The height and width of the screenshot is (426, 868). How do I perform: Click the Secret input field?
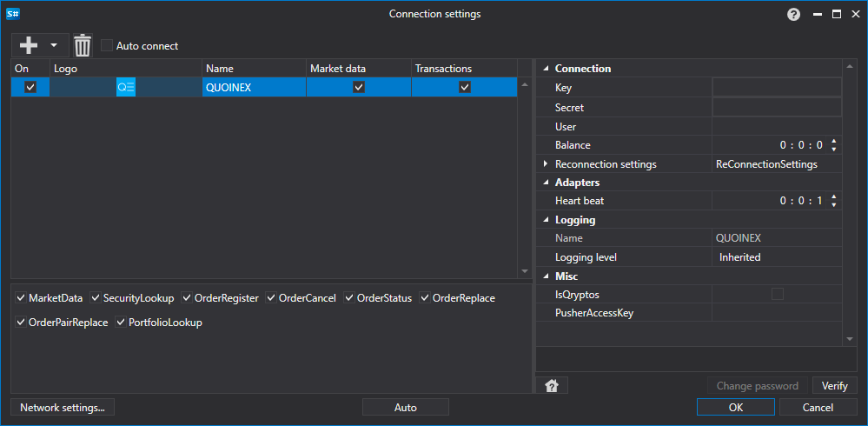click(777, 107)
